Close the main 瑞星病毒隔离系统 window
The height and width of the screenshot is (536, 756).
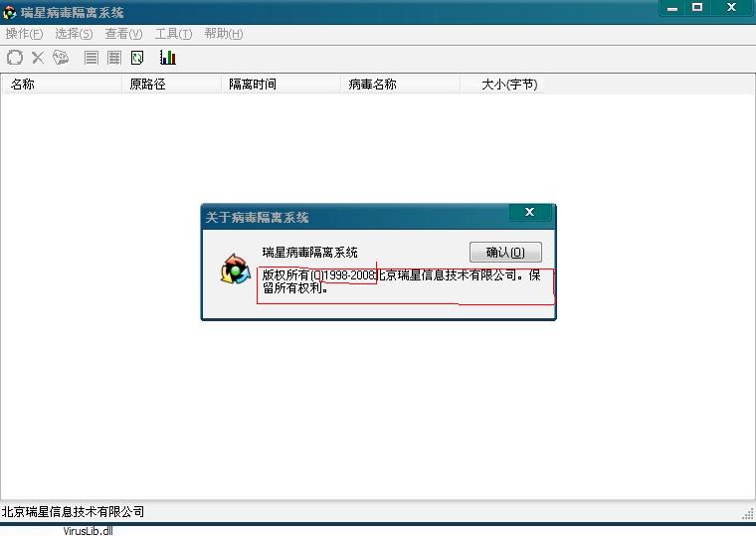click(731, 8)
